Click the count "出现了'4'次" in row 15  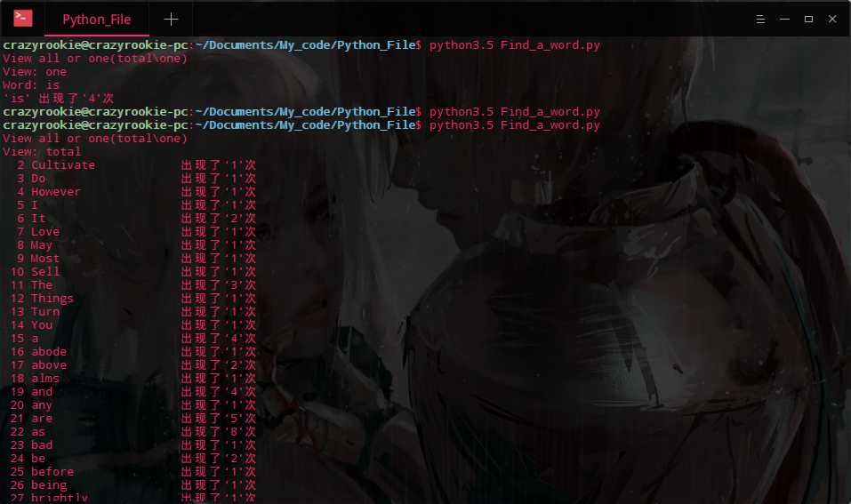tap(219, 339)
